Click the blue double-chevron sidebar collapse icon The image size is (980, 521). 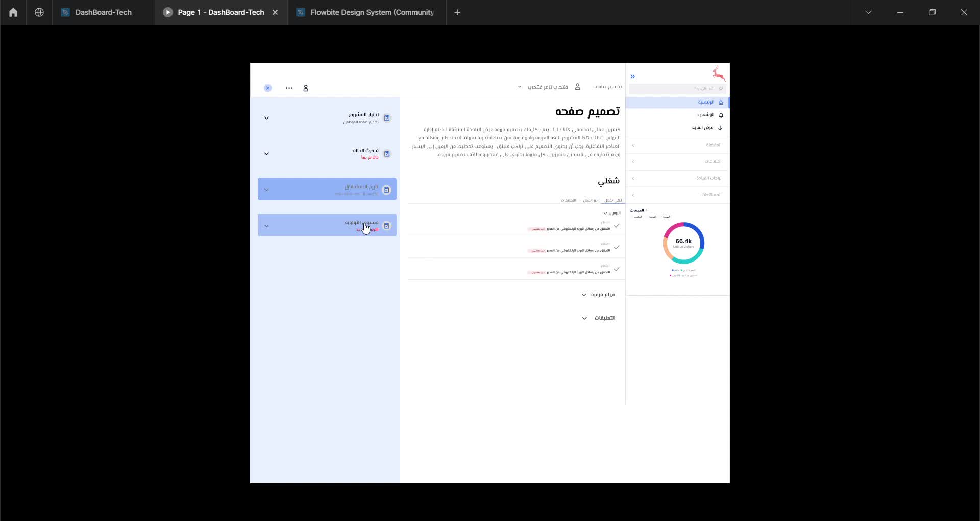pos(632,76)
